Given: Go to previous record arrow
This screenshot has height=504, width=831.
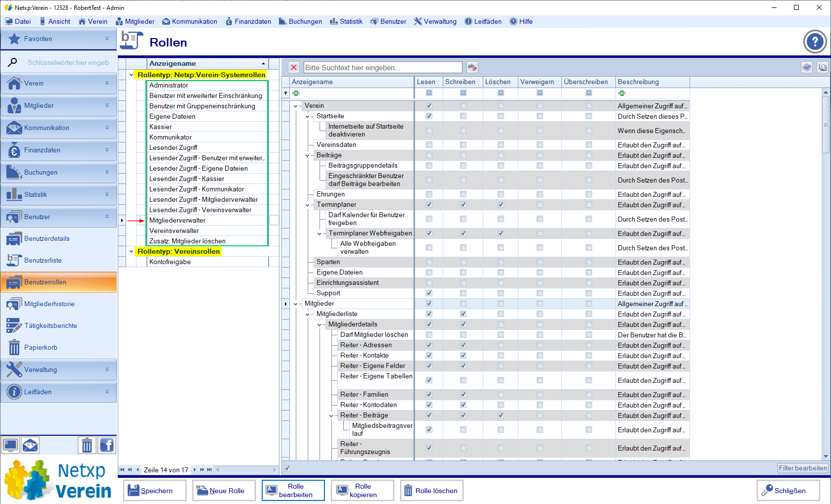Looking at the screenshot, I should [x=138, y=470].
